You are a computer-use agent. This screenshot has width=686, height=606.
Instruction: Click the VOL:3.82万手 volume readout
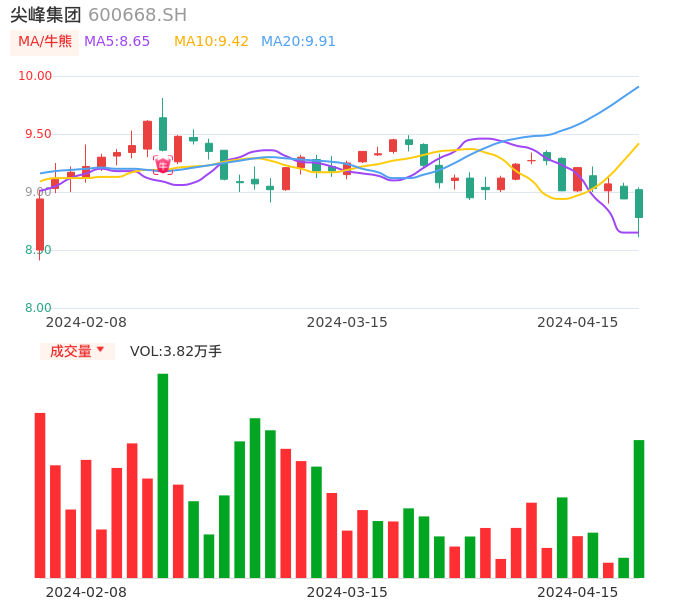pos(176,351)
